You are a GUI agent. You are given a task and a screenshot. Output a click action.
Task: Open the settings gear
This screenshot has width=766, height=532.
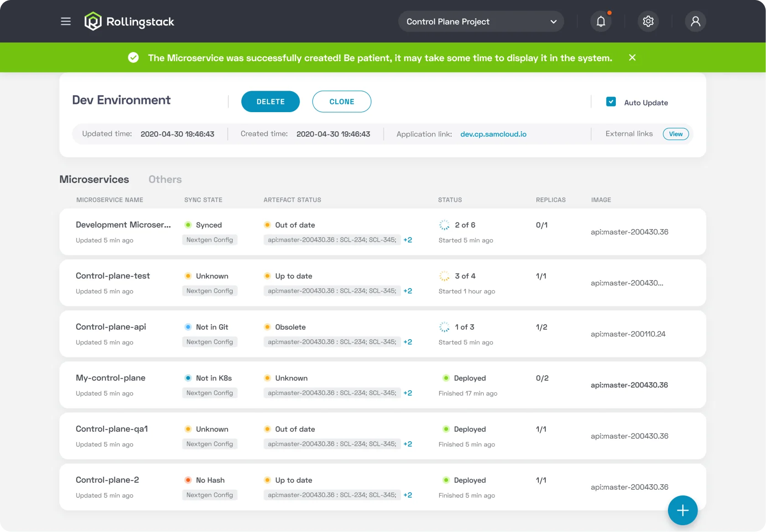(x=648, y=21)
